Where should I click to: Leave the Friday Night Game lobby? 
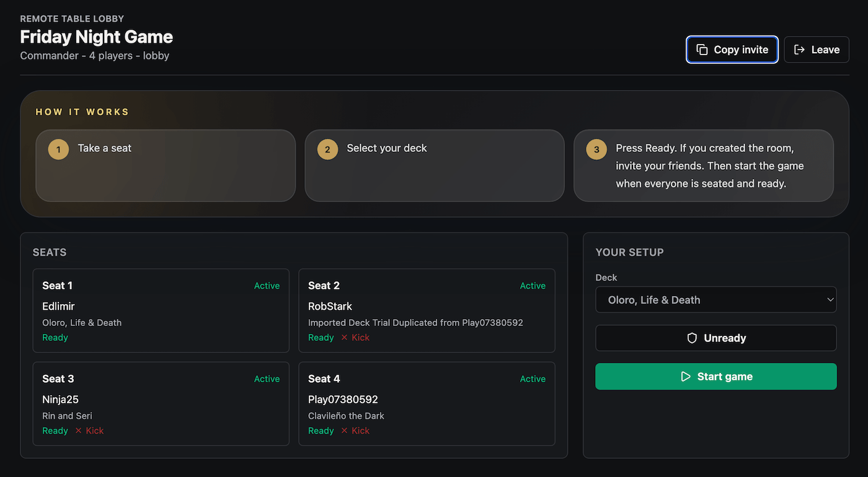817,50
